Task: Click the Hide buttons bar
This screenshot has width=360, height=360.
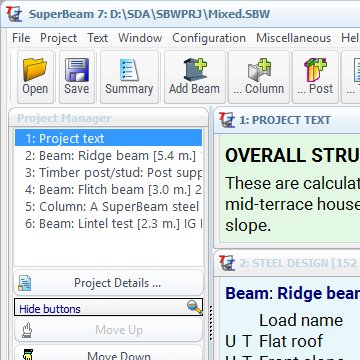Action: coord(108,307)
